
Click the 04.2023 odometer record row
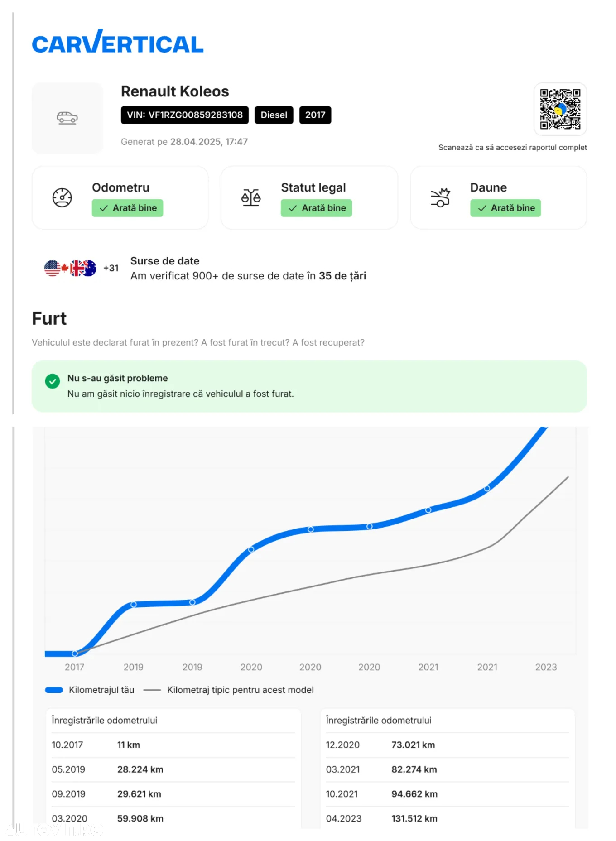coord(447,818)
